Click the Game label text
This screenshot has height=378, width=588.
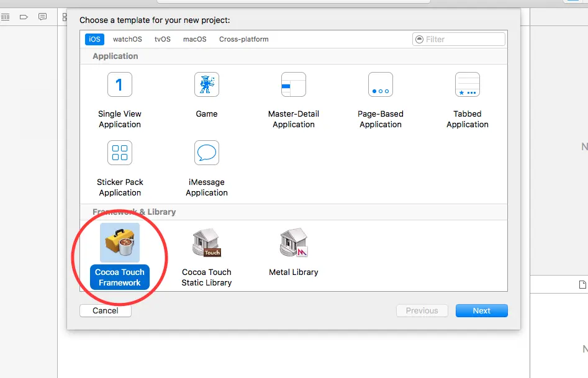[207, 114]
